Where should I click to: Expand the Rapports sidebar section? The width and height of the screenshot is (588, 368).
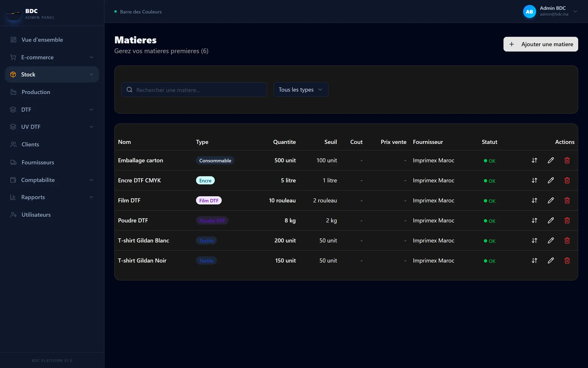tap(52, 197)
